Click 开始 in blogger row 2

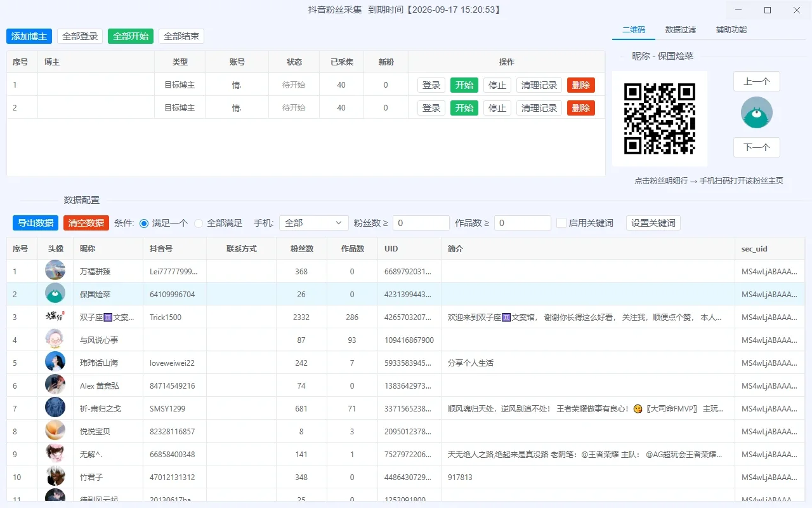click(464, 108)
